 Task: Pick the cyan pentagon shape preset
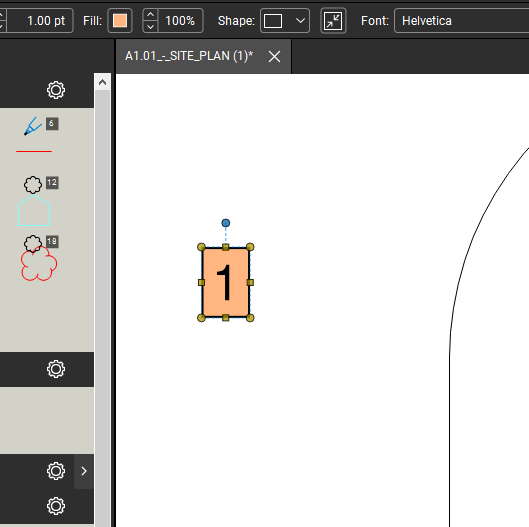[x=34, y=211]
